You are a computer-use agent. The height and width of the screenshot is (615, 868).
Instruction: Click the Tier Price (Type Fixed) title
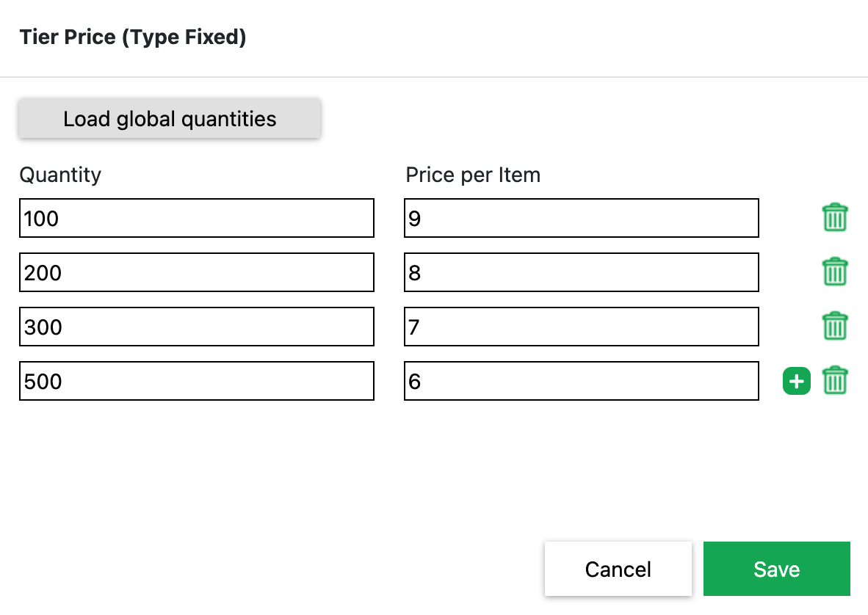click(133, 37)
